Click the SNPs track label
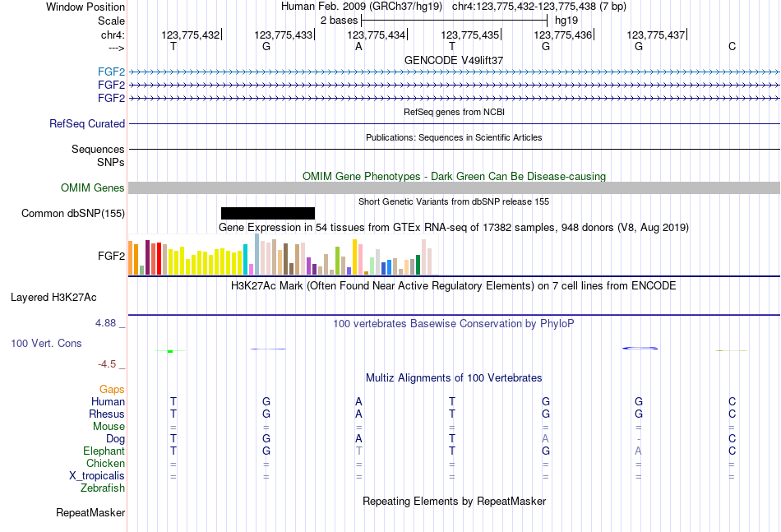 pos(111,162)
